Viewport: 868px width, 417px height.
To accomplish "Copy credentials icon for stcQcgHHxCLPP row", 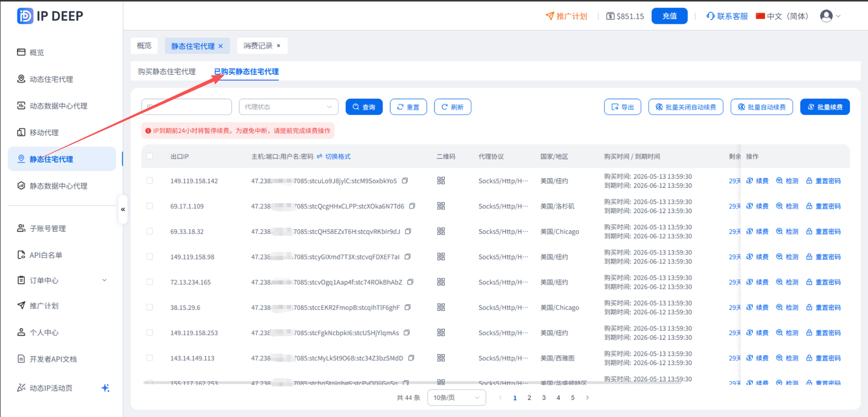I will [x=412, y=206].
